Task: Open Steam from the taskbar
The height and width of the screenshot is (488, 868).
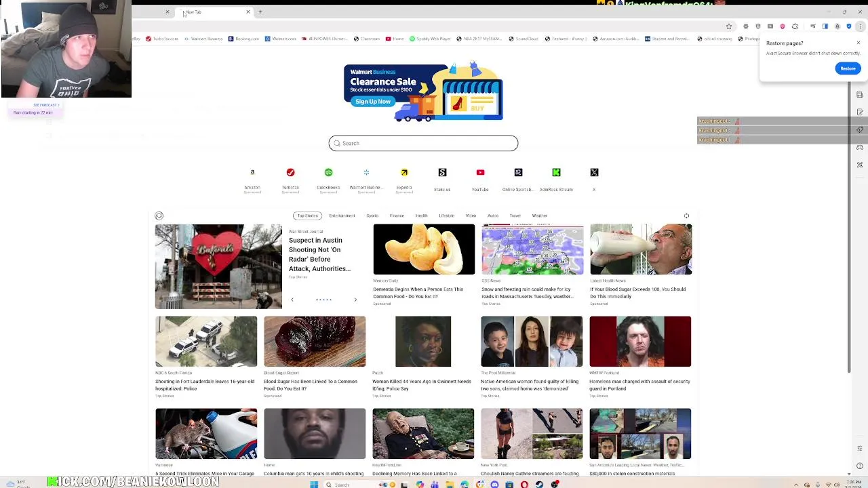Action: pyautogui.click(x=540, y=484)
